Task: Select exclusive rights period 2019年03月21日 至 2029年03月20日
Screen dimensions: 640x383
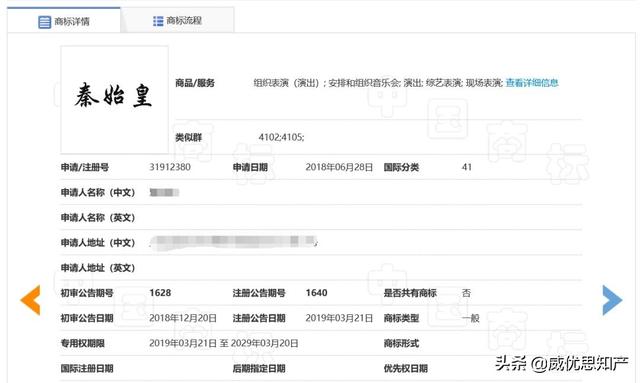Action: [224, 343]
